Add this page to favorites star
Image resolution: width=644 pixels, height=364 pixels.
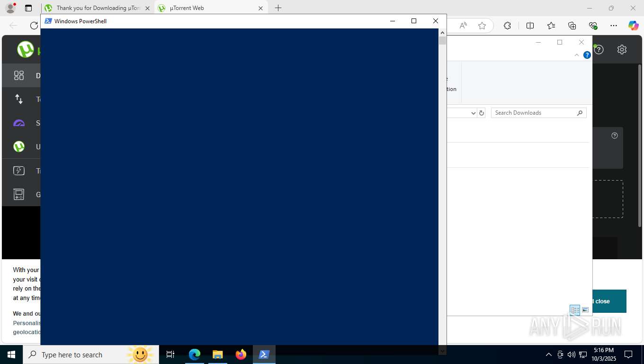[x=482, y=26]
